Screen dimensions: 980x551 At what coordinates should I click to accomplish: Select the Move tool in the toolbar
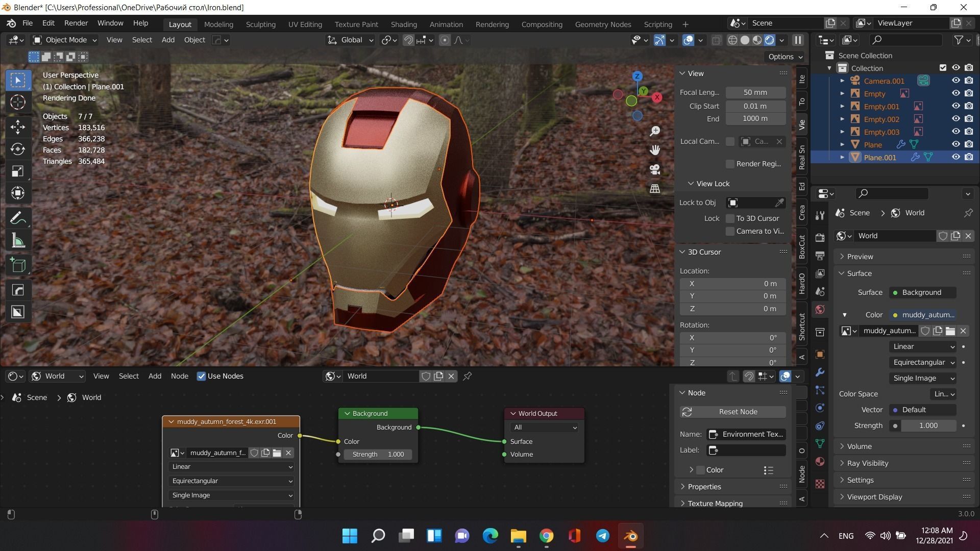click(x=18, y=127)
